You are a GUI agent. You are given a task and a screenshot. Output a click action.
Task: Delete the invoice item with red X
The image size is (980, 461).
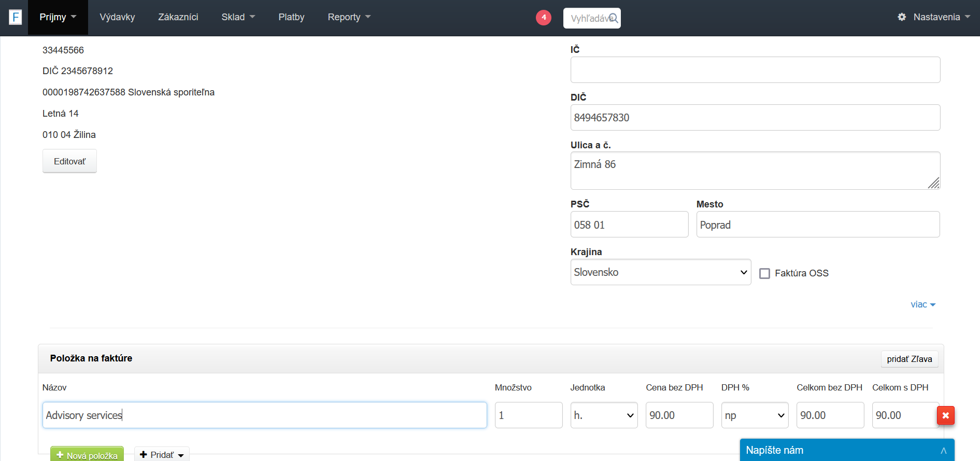[x=945, y=415]
